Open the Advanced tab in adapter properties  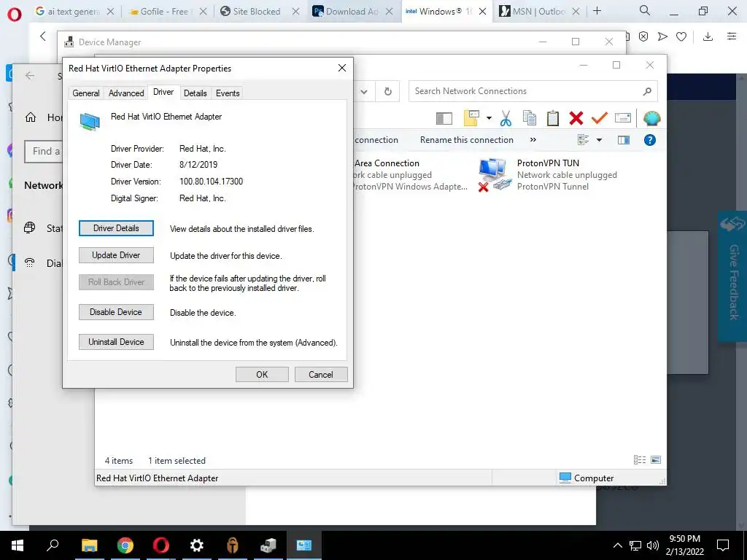[126, 93]
